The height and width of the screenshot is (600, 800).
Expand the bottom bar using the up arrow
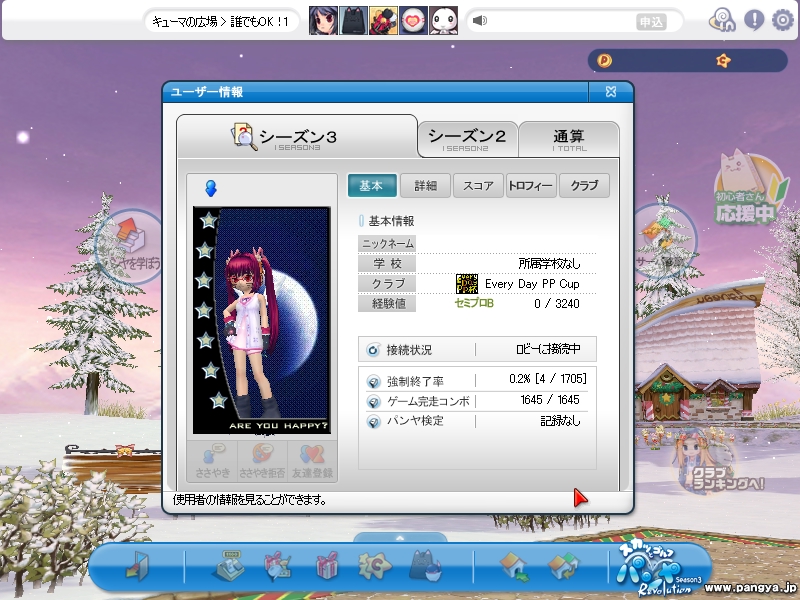(x=400, y=538)
